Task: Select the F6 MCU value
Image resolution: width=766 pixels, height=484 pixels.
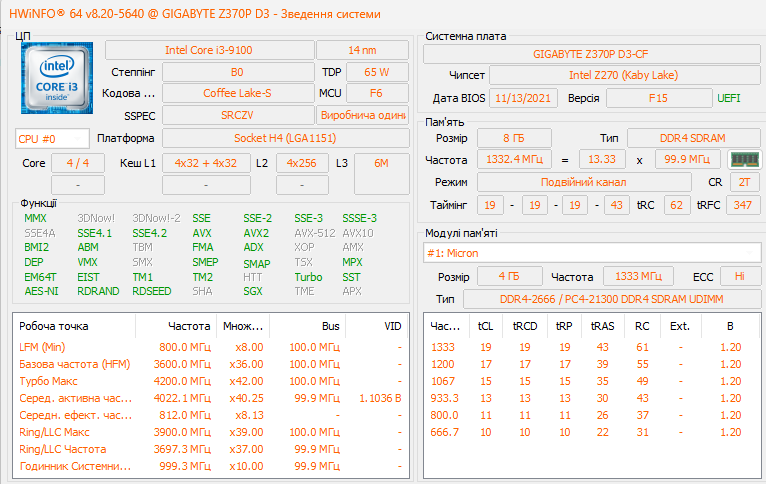Action: coord(377,93)
